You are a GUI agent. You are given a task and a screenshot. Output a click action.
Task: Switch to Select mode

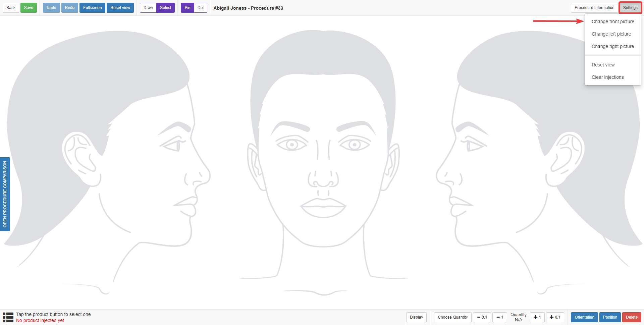tap(165, 8)
